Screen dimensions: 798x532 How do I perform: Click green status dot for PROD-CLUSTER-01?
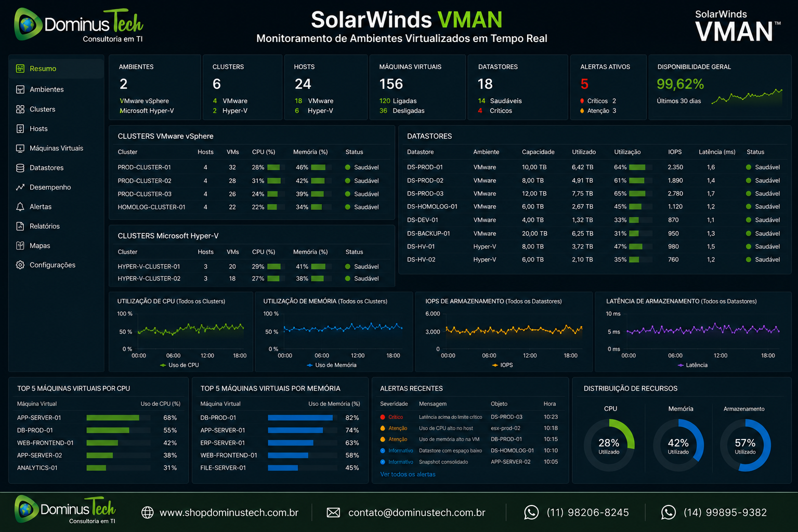pos(348,167)
